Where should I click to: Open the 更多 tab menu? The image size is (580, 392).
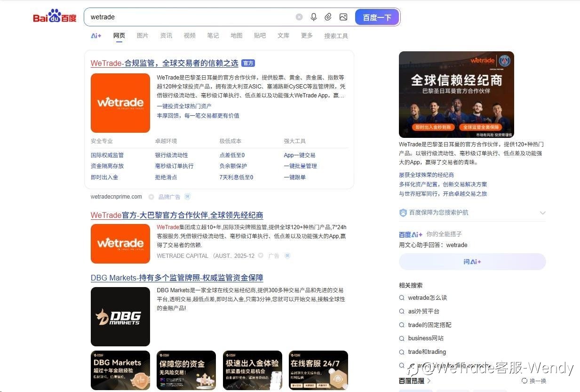click(x=307, y=36)
